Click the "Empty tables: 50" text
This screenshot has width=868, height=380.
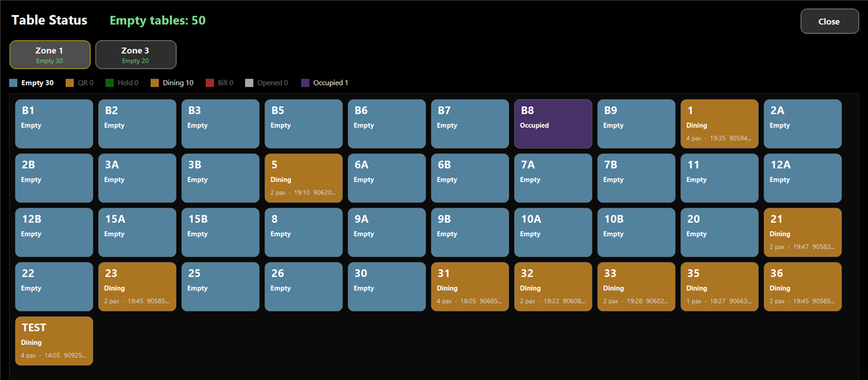(x=157, y=20)
